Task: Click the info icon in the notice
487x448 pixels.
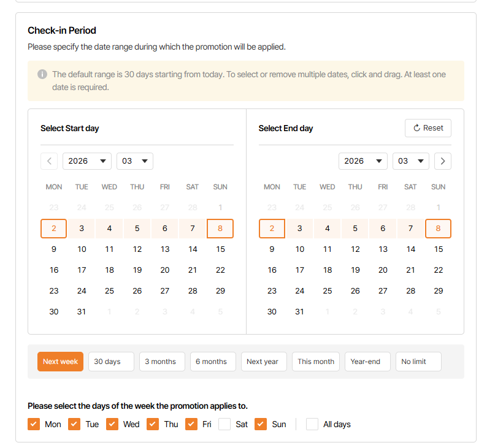Action: (42, 74)
